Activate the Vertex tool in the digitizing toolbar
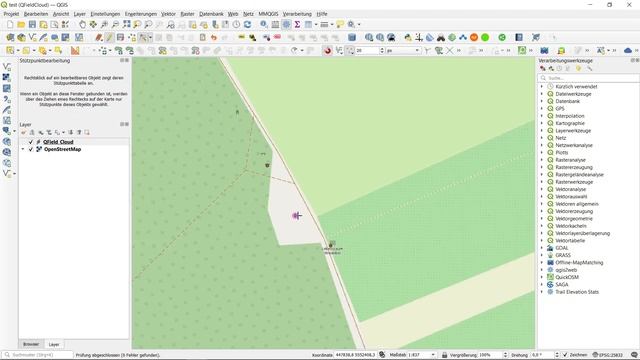 tap(143, 38)
